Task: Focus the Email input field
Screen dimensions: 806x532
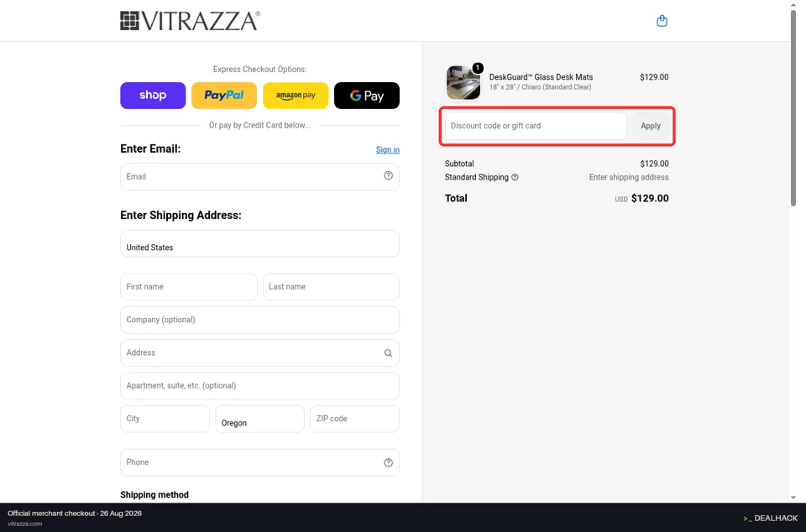Action: tap(259, 177)
